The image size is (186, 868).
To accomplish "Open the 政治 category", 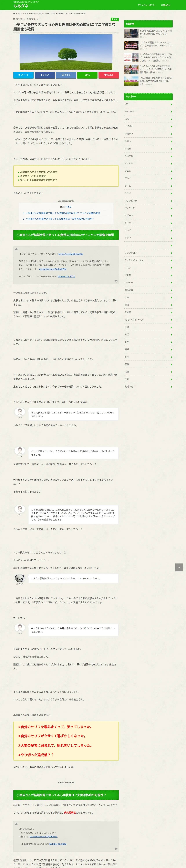I will [x=148, y=297].
